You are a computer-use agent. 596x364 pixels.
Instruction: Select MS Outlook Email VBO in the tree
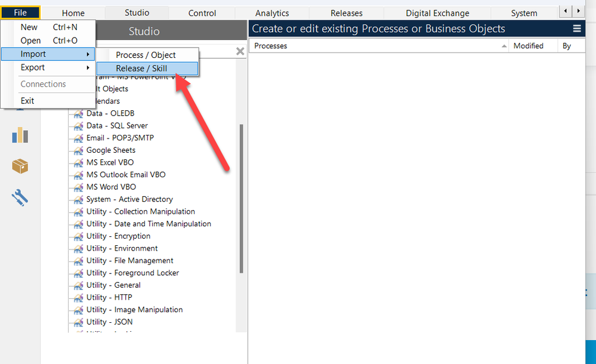126,175
